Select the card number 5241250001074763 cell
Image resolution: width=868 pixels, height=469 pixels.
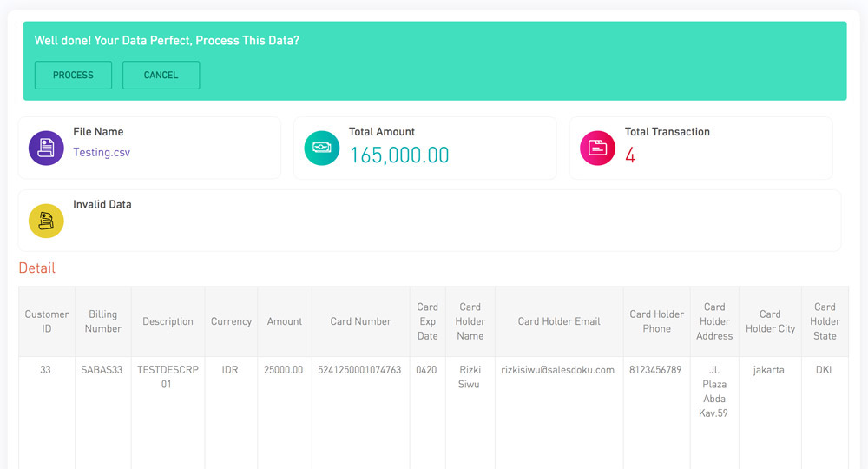tap(359, 370)
